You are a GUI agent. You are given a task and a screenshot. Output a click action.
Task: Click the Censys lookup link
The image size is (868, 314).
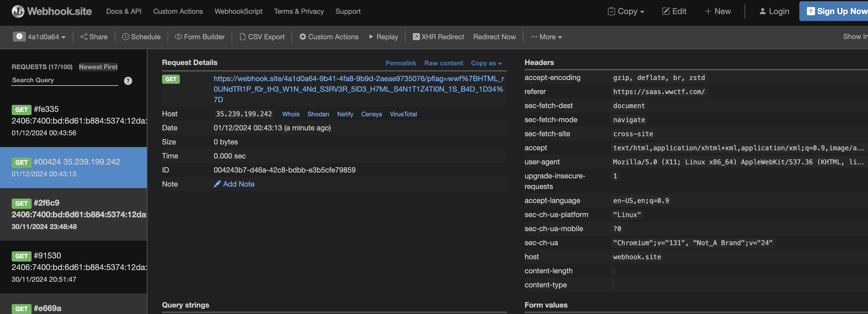click(x=371, y=114)
